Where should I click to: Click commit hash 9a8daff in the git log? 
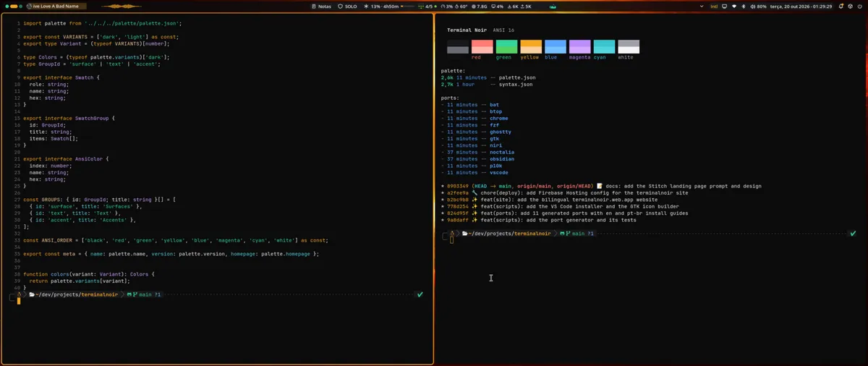click(x=459, y=220)
